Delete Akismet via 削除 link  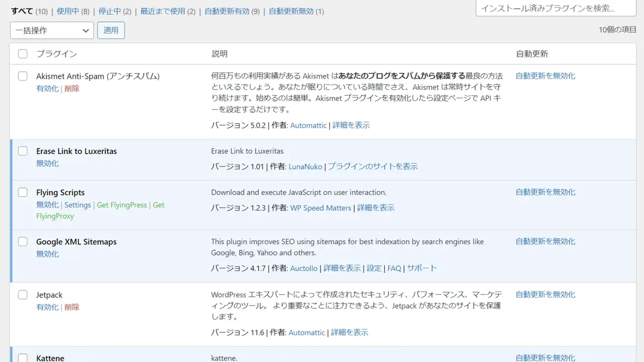72,88
